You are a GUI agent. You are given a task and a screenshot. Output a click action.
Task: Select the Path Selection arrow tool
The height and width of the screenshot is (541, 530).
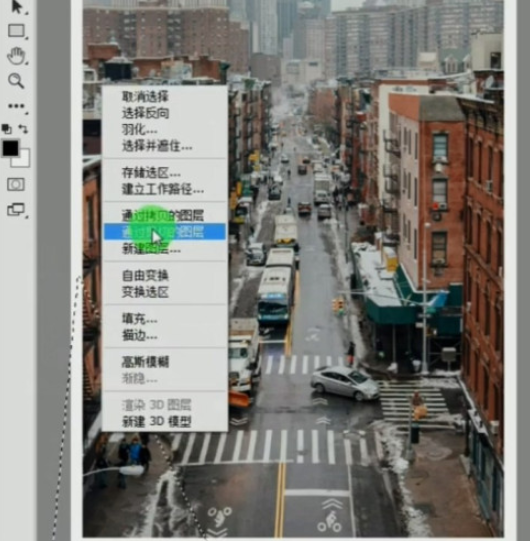(x=17, y=7)
